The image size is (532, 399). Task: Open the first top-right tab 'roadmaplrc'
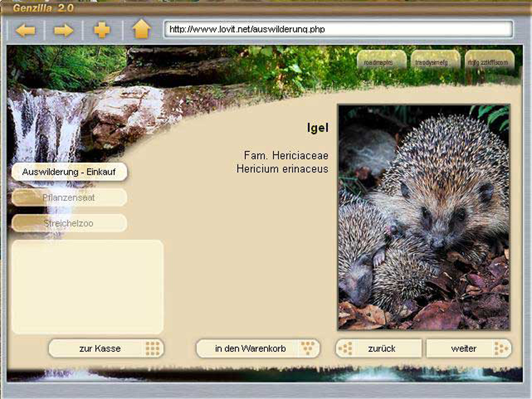(381, 62)
